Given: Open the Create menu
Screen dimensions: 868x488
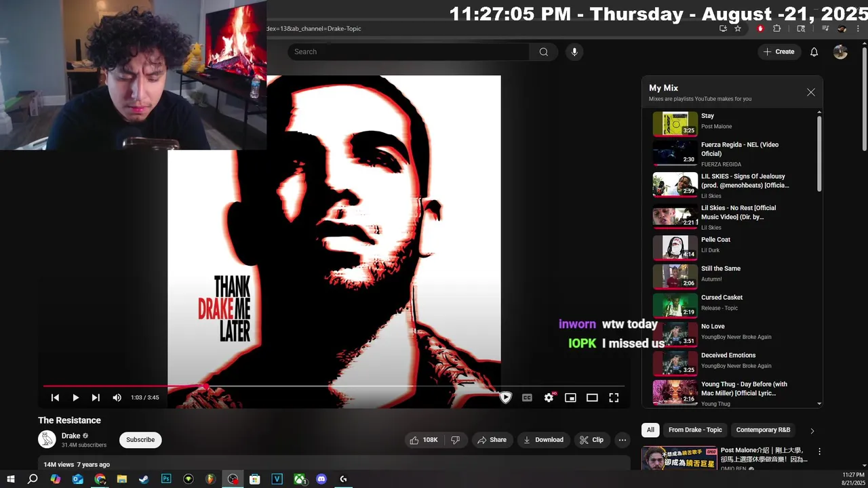Looking at the screenshot, I should [x=778, y=52].
